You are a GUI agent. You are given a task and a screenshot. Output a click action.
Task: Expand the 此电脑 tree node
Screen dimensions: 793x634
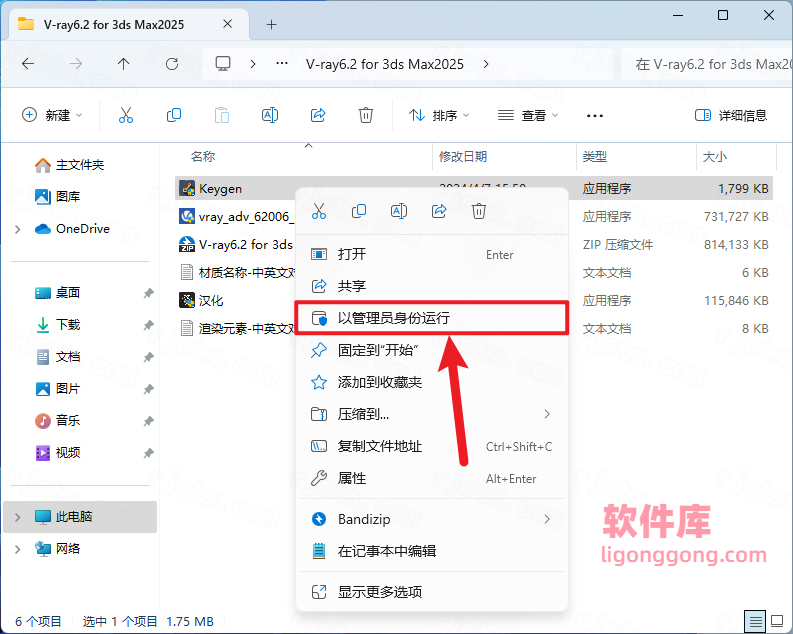(17, 517)
